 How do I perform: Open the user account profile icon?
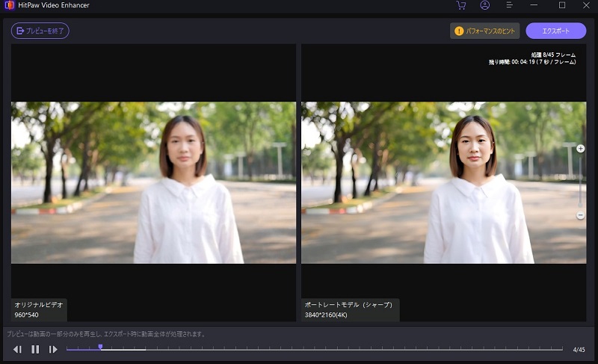[x=484, y=5]
